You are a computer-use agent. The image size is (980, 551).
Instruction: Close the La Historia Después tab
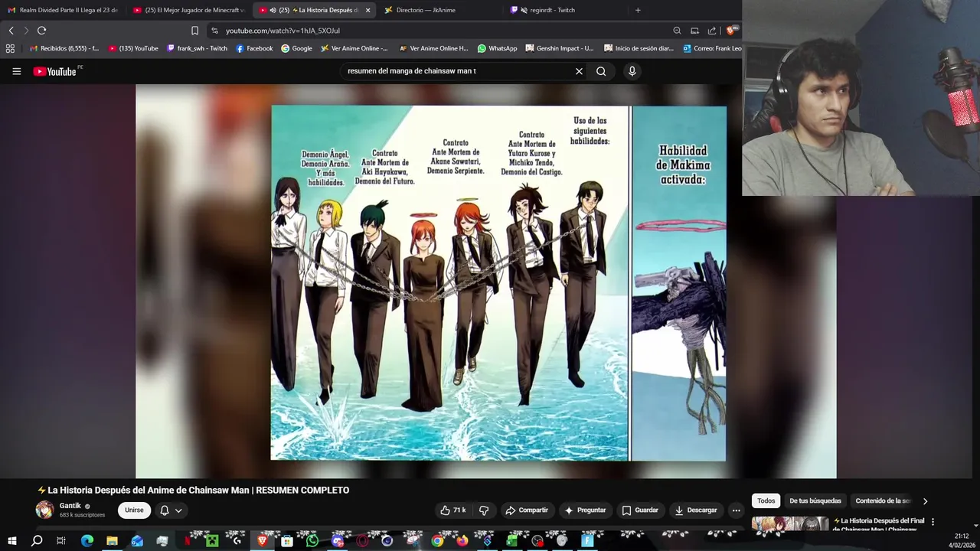coord(367,10)
